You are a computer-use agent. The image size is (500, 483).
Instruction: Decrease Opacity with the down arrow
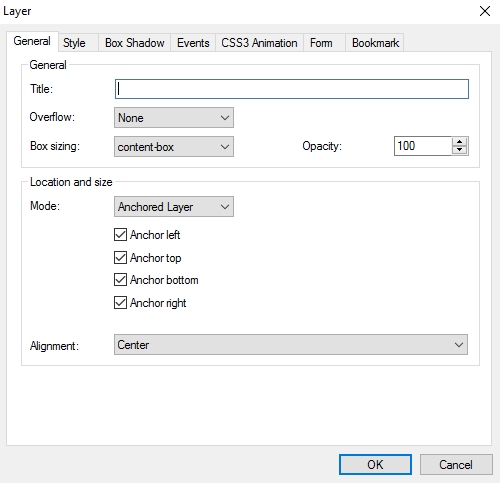460,150
